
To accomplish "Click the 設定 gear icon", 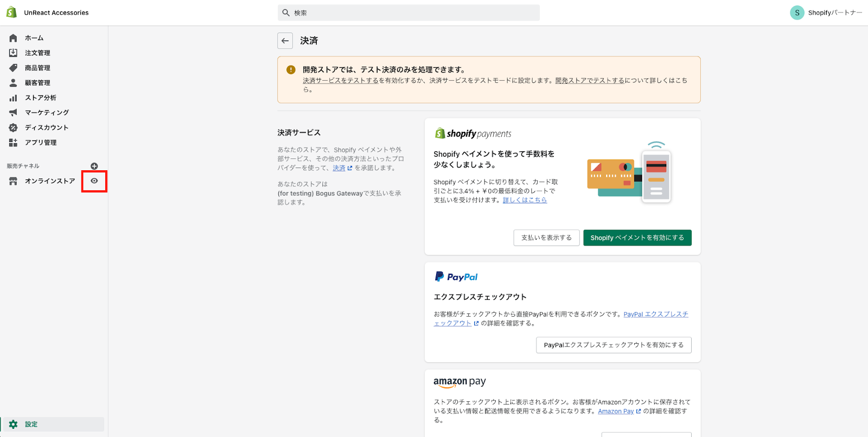I will [x=13, y=425].
